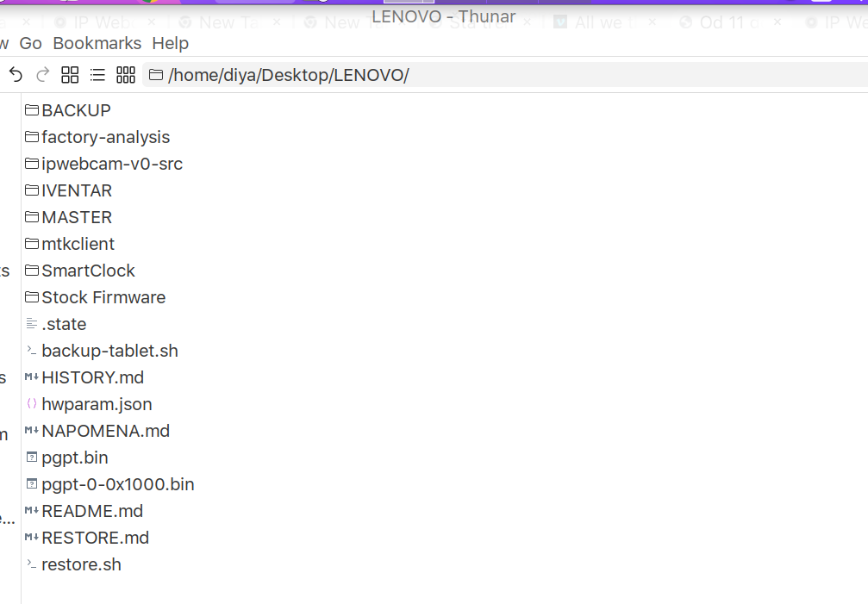Image resolution: width=868 pixels, height=604 pixels.
Task: Select the NAPOMENA.md file name
Action: tap(106, 431)
